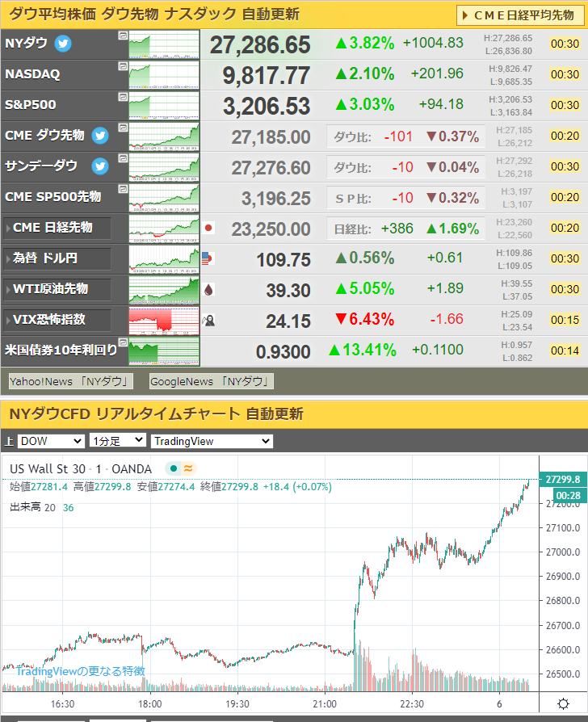Click the US-Japan flag icon in ドル円 row

point(208,258)
